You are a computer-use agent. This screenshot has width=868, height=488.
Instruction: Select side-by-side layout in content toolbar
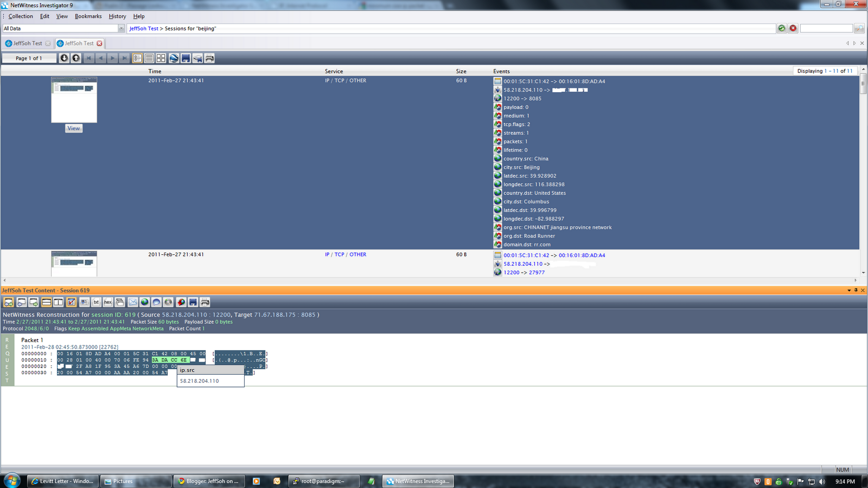coord(58,302)
